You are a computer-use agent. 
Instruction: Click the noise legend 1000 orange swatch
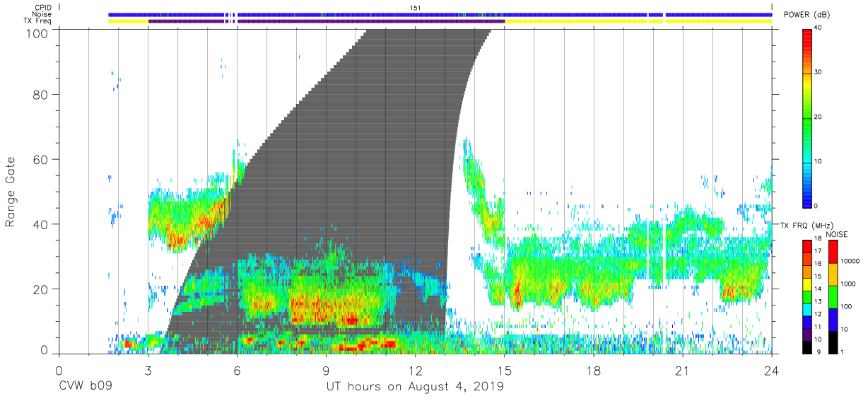(x=833, y=274)
